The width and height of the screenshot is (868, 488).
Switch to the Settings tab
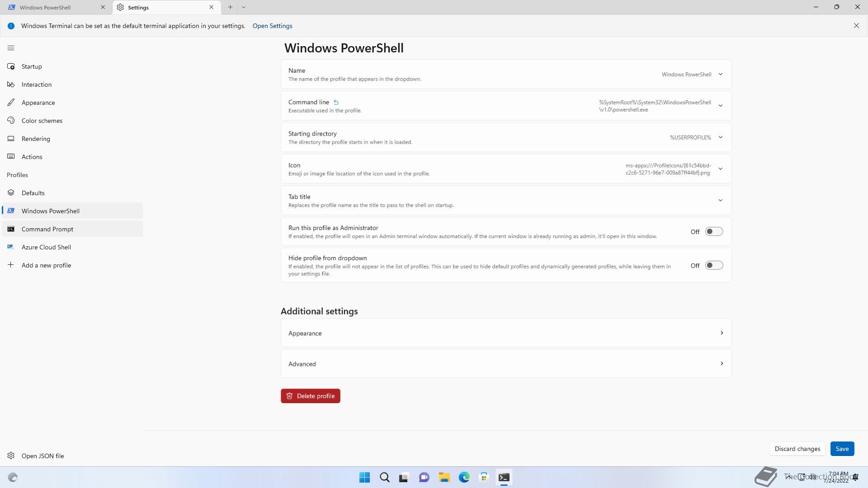click(166, 7)
